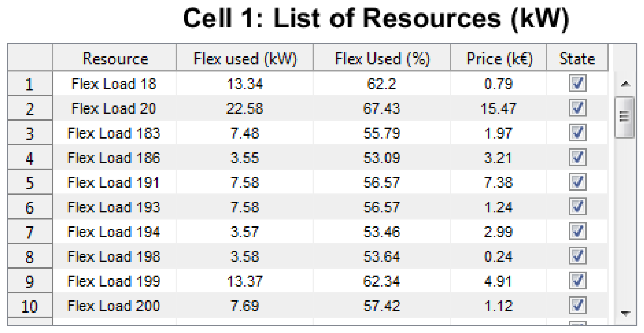Click the vertical scrollbar thumb
Viewport: 644px width, 333px height.
[x=624, y=117]
